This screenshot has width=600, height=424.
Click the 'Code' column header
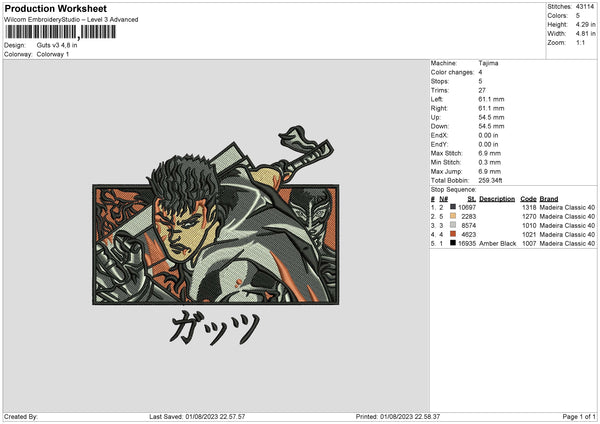coord(528,199)
